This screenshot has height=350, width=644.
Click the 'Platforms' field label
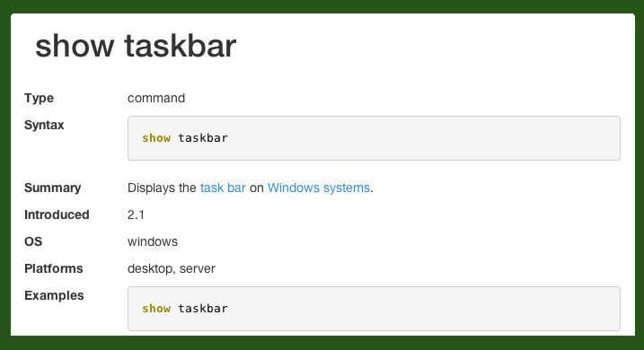pyautogui.click(x=53, y=268)
